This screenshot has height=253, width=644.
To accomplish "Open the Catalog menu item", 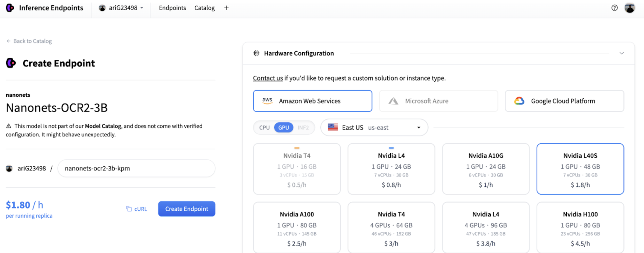I will point(204,8).
